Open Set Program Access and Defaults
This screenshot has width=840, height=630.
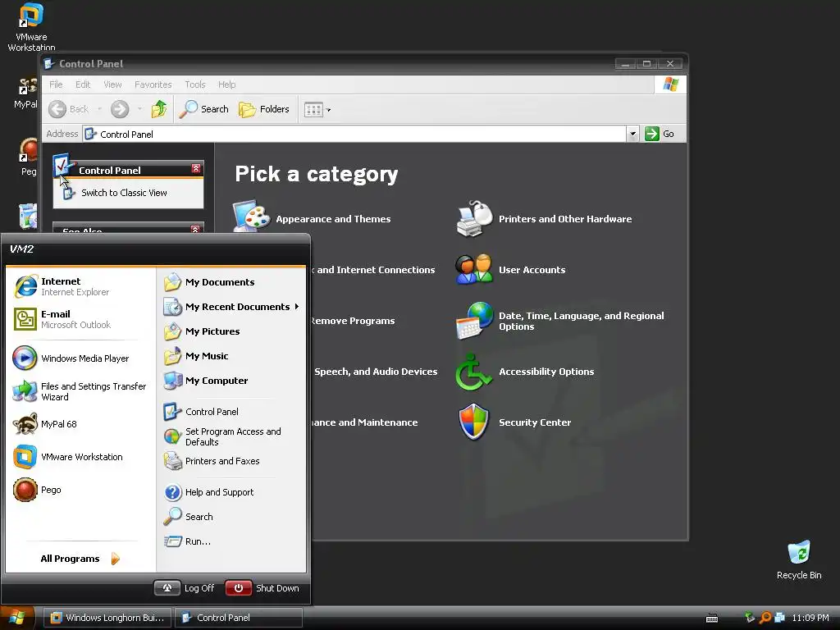(231, 436)
